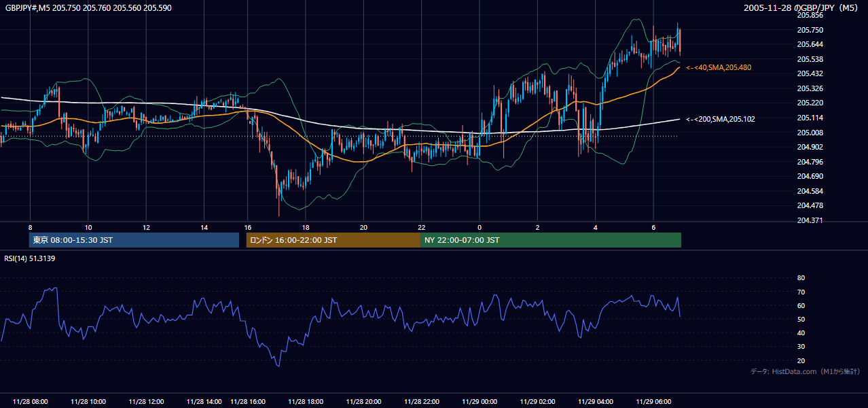Viewport: 868px width, 408px height.
Task: Click RSI axis level 50
Action: 801,319
